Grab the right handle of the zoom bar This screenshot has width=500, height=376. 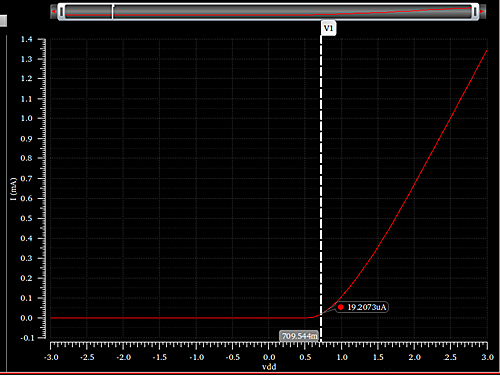[475, 12]
